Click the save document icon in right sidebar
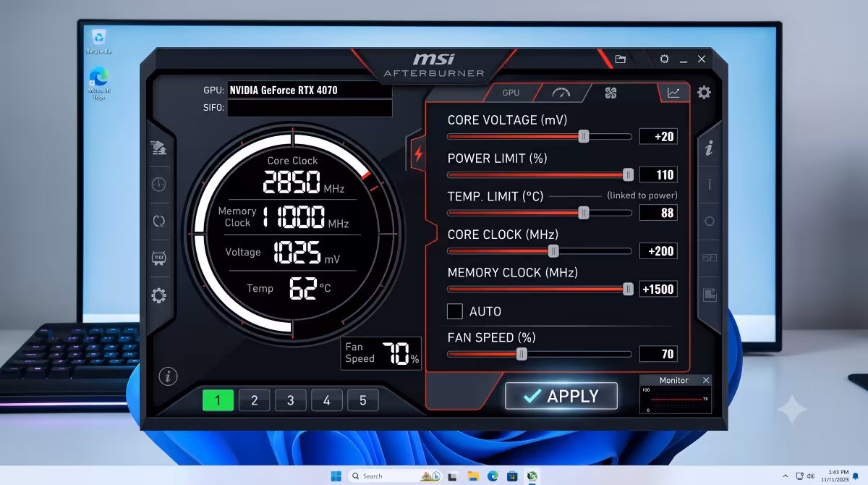868x485 pixels. [709, 295]
